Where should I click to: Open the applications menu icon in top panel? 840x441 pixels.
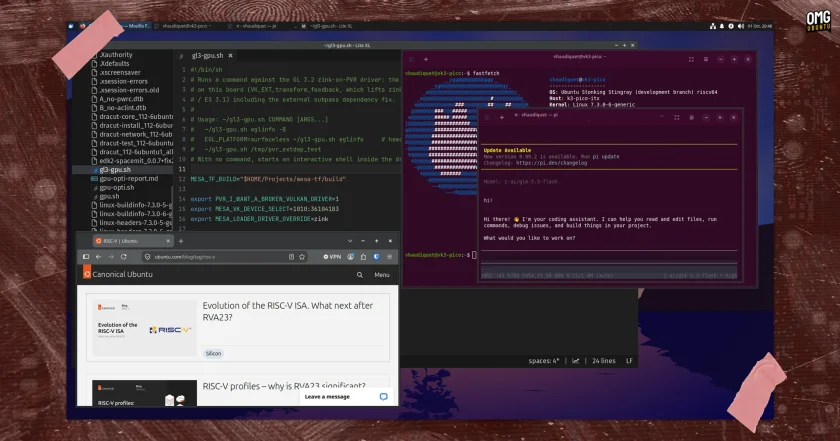[71, 26]
